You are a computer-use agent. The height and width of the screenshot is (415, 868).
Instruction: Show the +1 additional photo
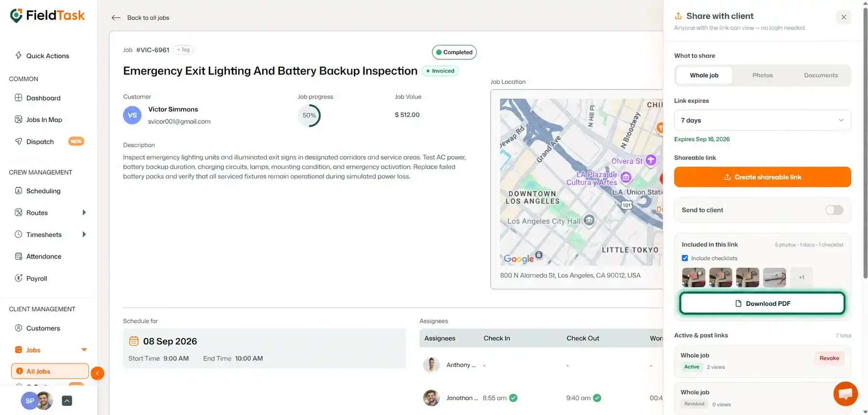click(801, 277)
